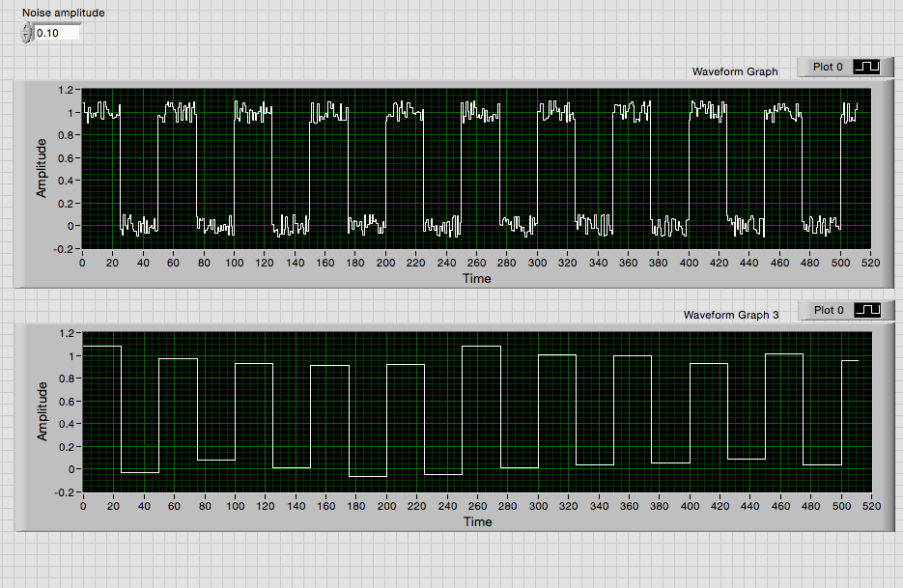Click the 'Plot 0' name in Waveform Graph legend

tap(828, 67)
